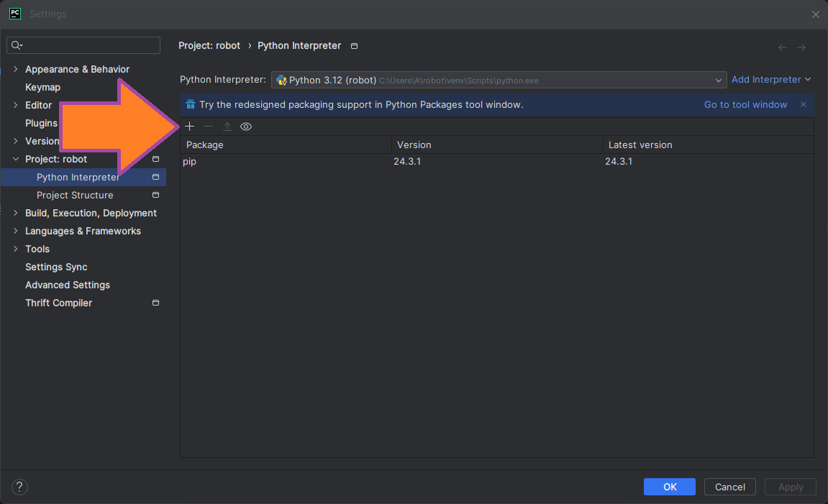The image size is (828, 504).
Task: Expand the Version Control section chevron
Action: pos(15,141)
